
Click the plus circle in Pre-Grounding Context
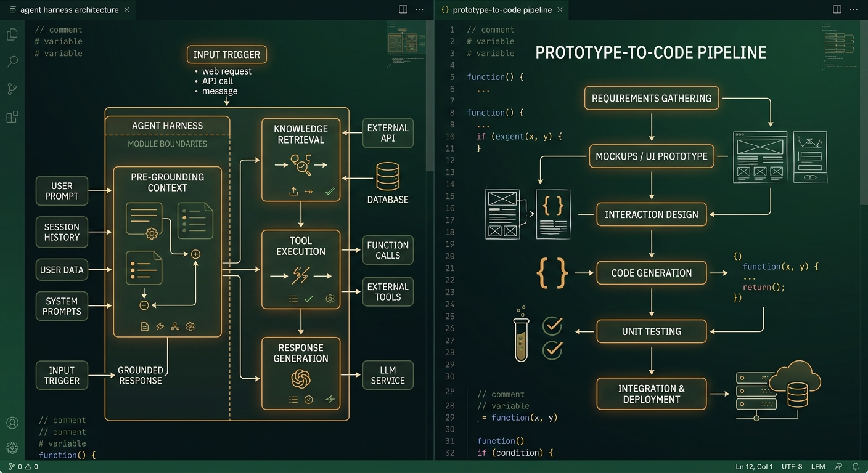pyautogui.click(x=196, y=254)
